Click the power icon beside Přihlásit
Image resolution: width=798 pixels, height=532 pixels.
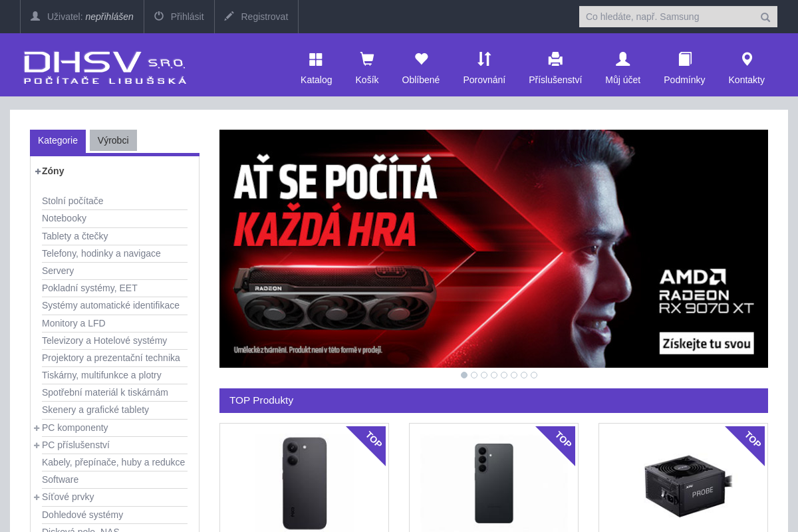(x=159, y=16)
